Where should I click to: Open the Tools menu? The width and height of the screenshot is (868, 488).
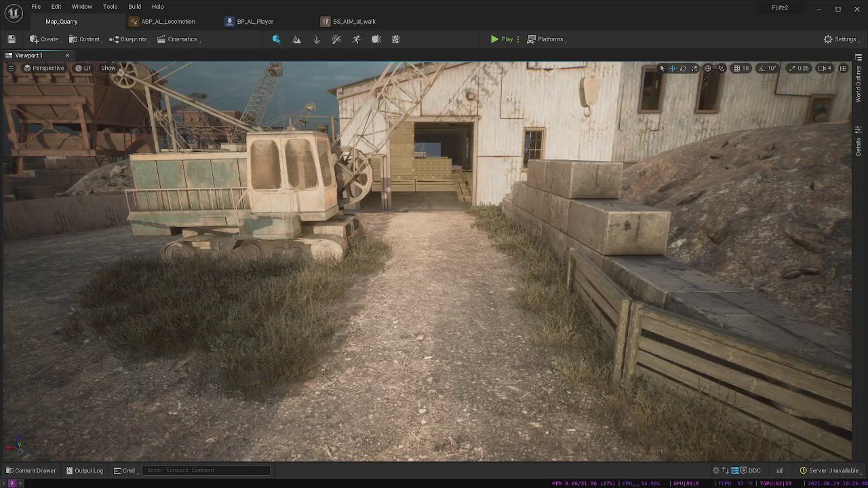point(110,7)
